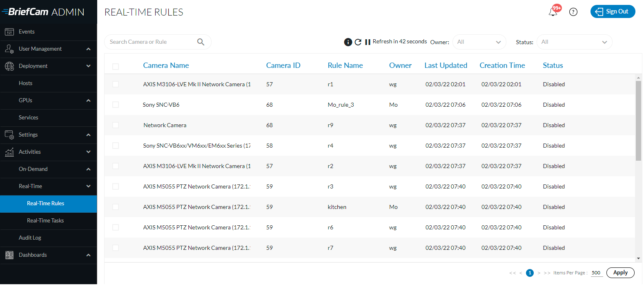The width and height of the screenshot is (644, 285).
Task: Click the Apply button
Action: click(x=620, y=273)
